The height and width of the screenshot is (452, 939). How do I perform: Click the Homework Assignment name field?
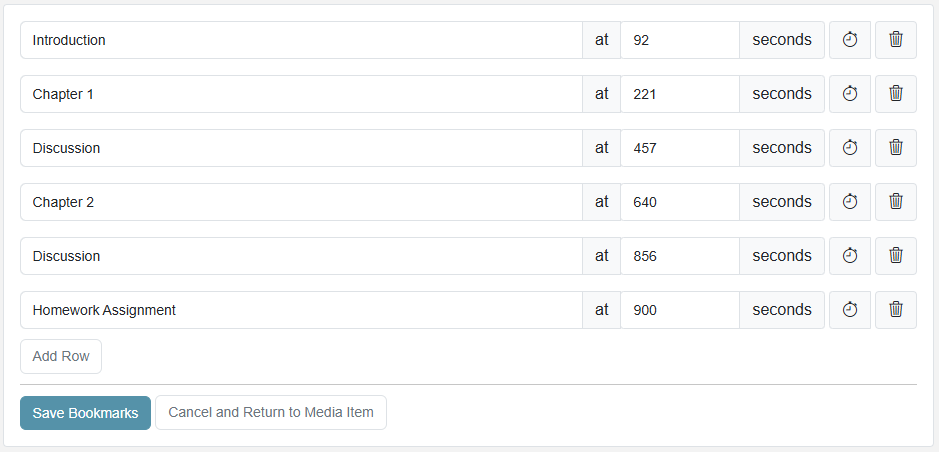click(x=300, y=310)
